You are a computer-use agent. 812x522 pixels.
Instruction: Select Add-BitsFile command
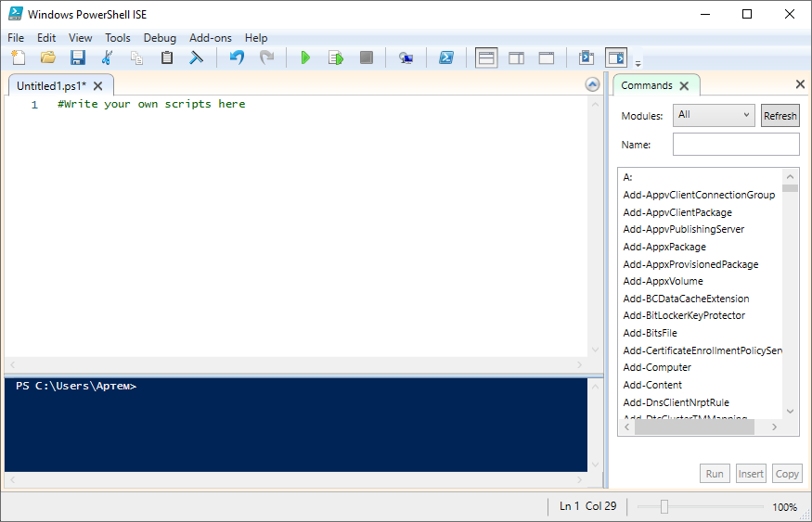point(650,333)
